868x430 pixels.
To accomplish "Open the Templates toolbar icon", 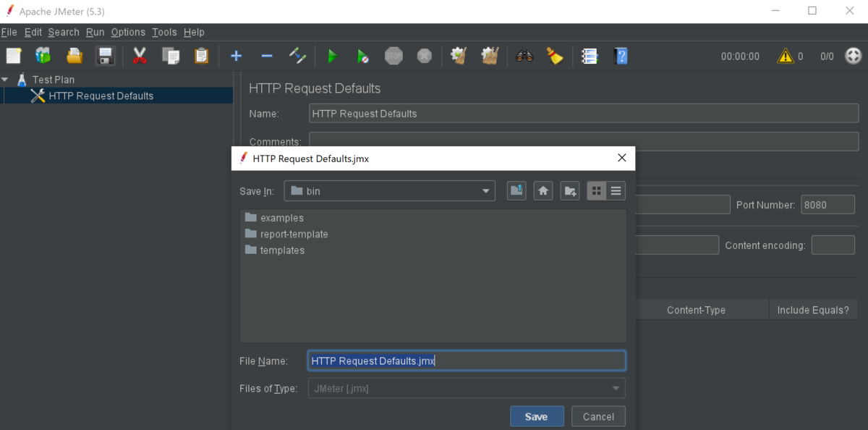I will [x=43, y=56].
